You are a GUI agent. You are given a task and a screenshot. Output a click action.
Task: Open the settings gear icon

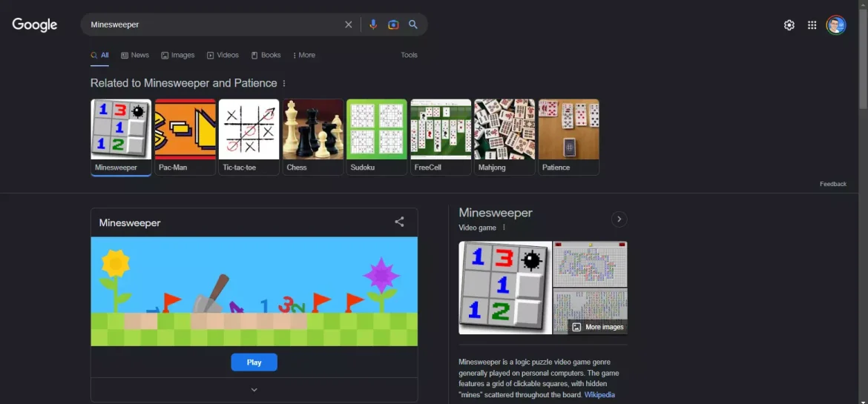click(x=789, y=25)
